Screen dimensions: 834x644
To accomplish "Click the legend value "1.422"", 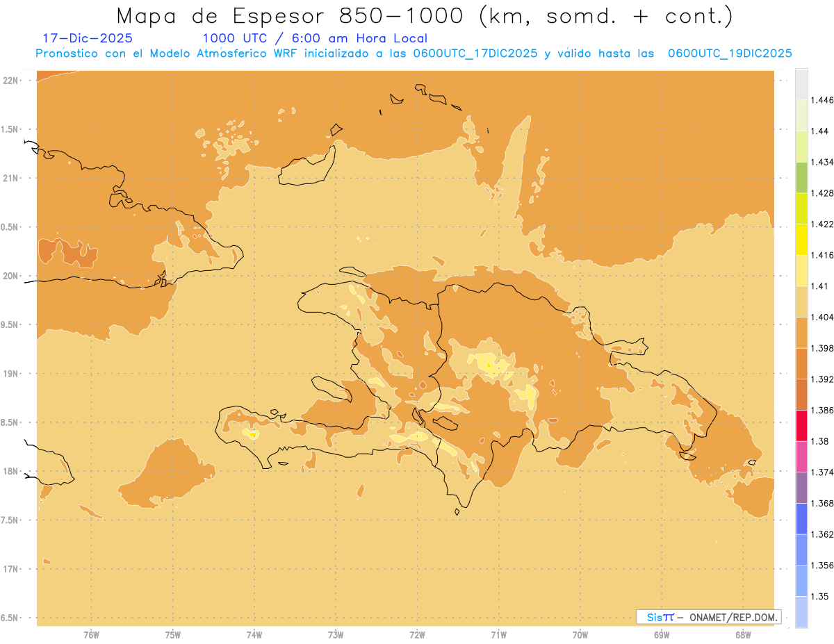I will click(821, 224).
